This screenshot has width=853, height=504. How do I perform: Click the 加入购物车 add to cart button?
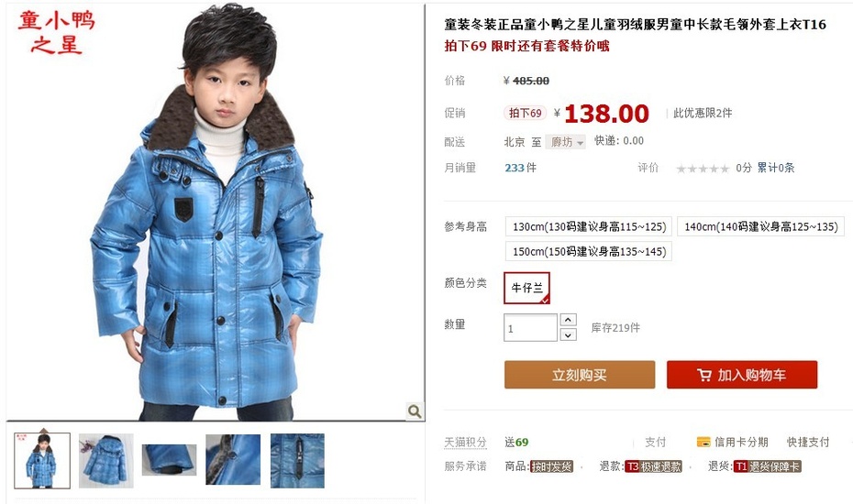point(742,375)
